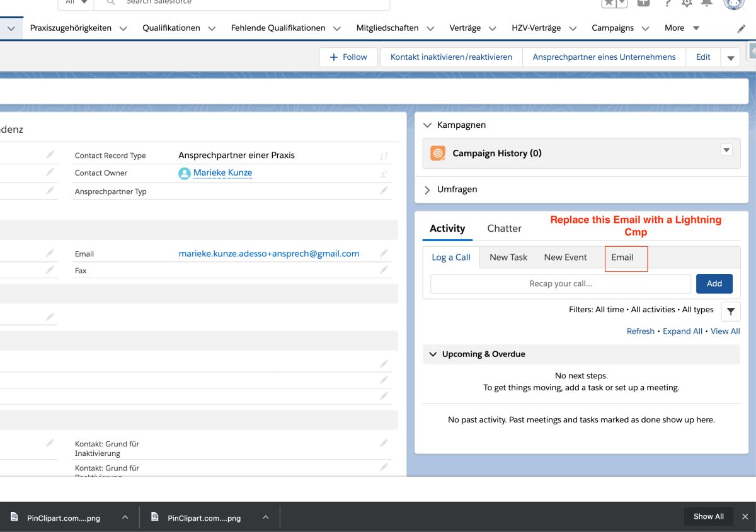Viewport: 756px width, 532px height.
Task: Edit the Fax field using pencil icon
Action: pos(384,269)
